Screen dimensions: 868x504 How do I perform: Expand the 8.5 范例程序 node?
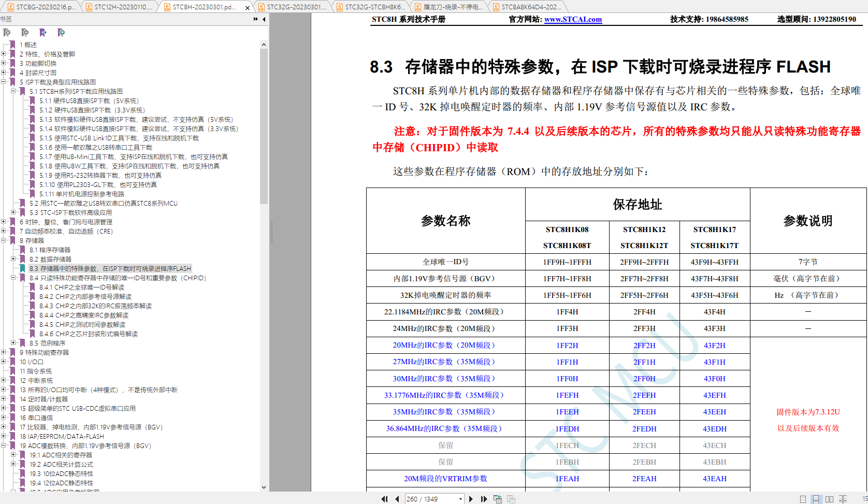pyautogui.click(x=13, y=343)
